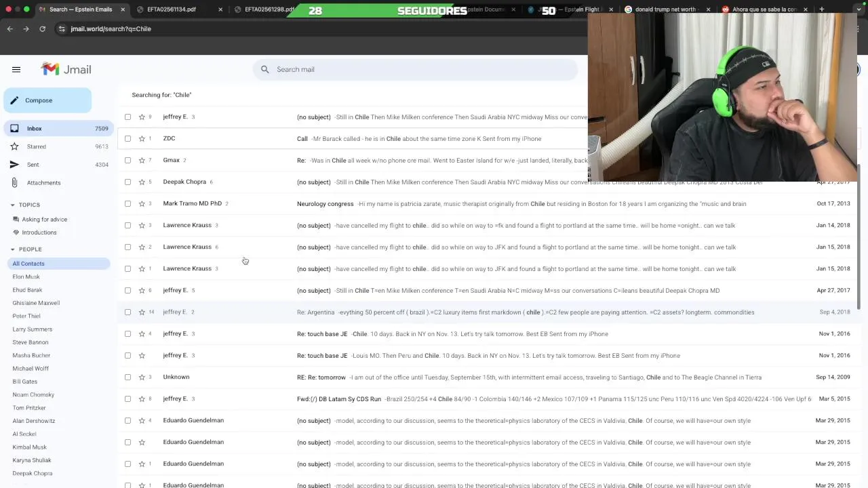The height and width of the screenshot is (488, 868).
Task: Star the Re: Argentina email
Action: tap(142, 312)
